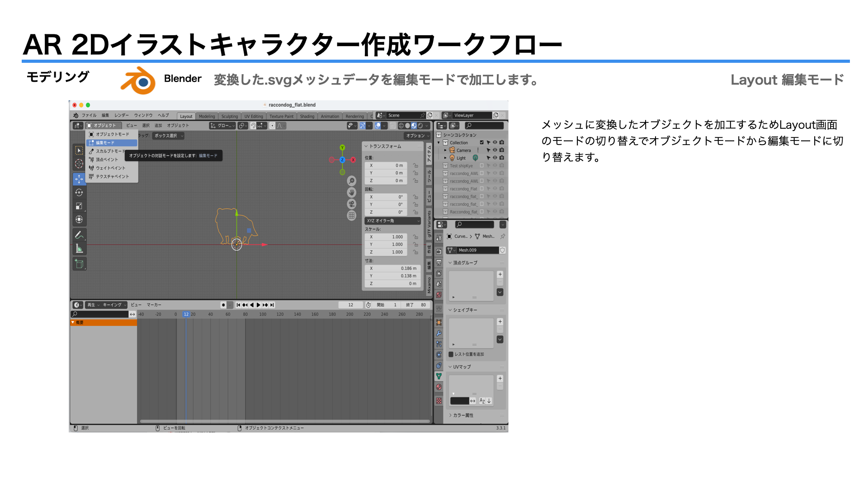Click the current frame 12 marker on timeline
Image resolution: width=868 pixels, height=488 pixels.
click(186, 314)
